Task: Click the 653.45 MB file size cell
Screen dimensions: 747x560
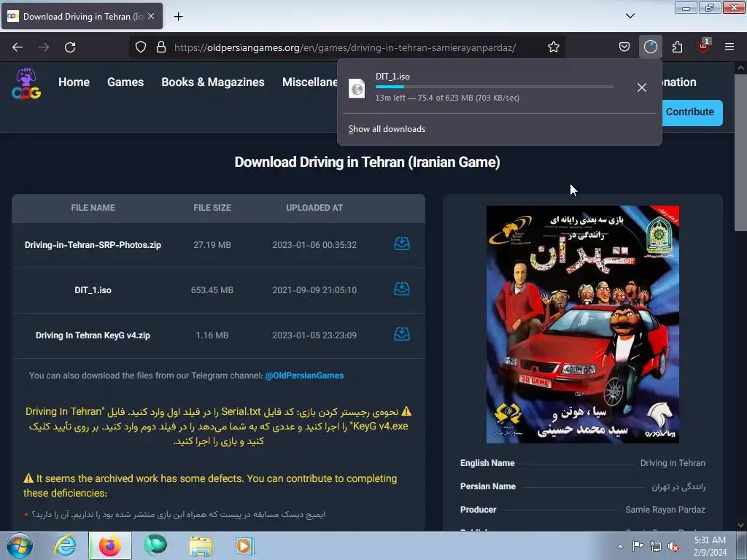Action: [x=212, y=290]
